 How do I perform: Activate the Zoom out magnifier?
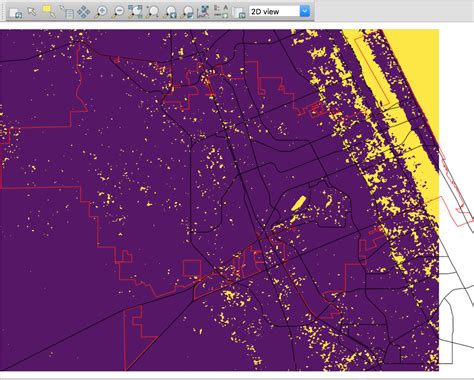[118, 12]
